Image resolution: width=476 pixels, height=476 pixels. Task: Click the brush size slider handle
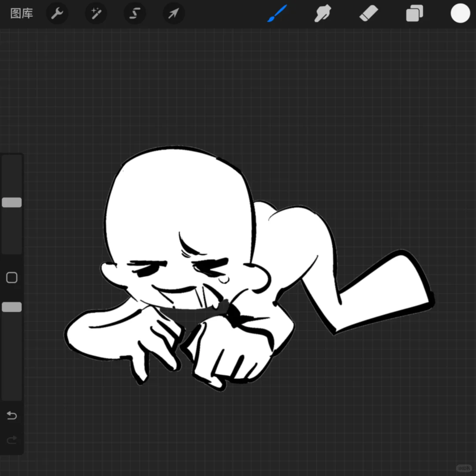click(12, 202)
